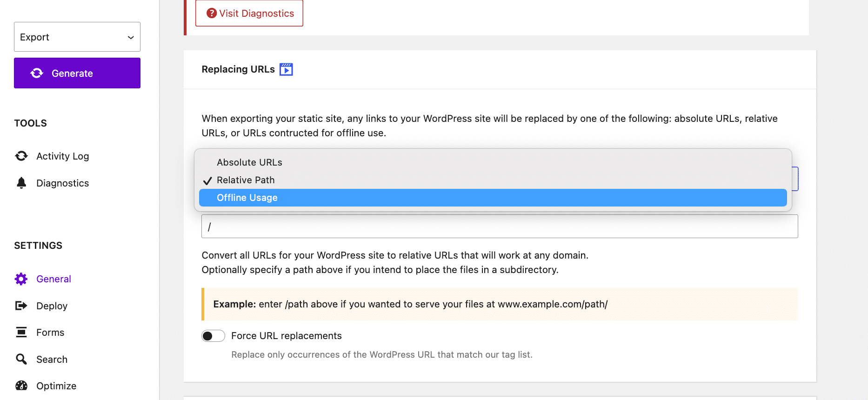The height and width of the screenshot is (400, 868).
Task: Click the Visit Diagnostics button
Action: tap(249, 13)
